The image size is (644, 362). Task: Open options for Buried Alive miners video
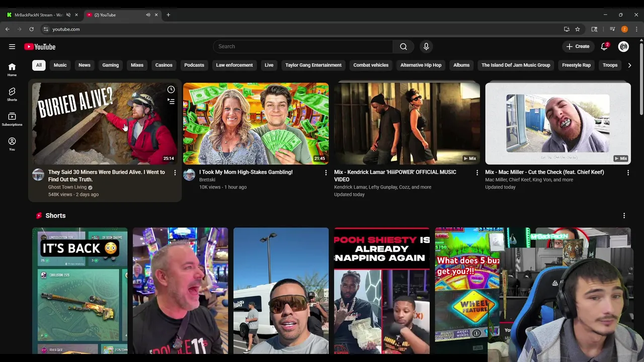click(x=175, y=172)
